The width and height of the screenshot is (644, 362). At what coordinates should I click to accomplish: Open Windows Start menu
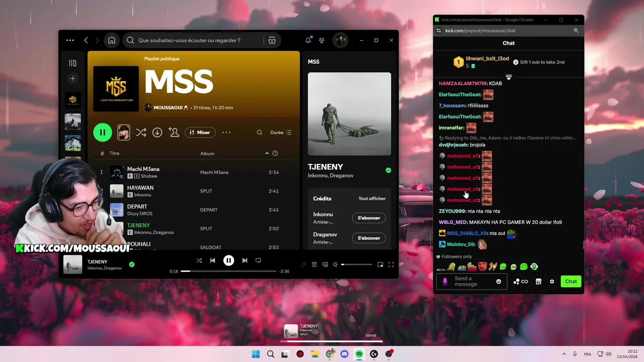pyautogui.click(x=256, y=354)
